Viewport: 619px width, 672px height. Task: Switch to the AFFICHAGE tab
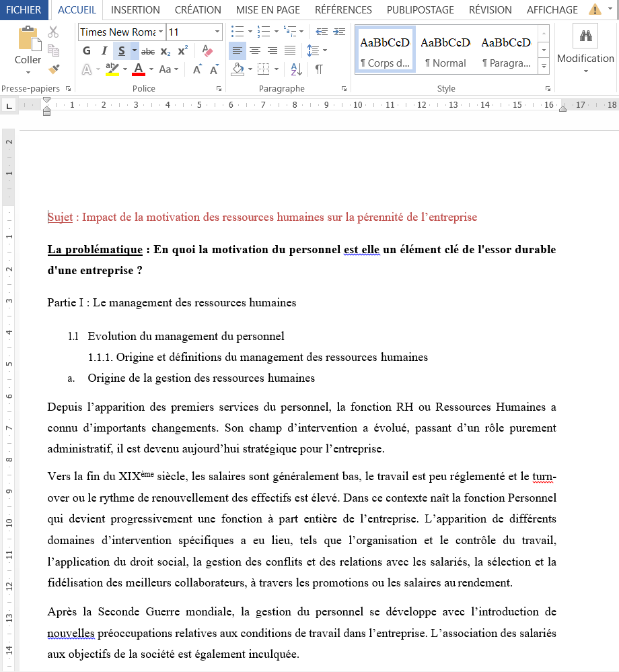(x=552, y=10)
